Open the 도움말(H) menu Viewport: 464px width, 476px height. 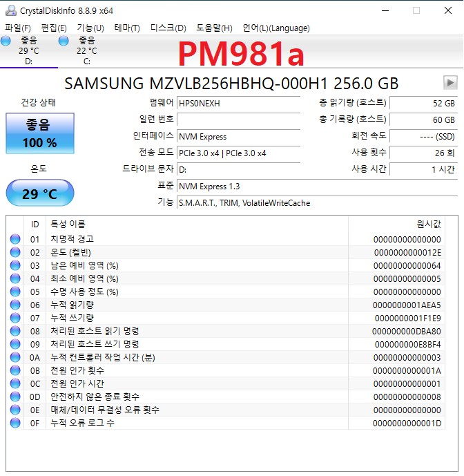(214, 28)
